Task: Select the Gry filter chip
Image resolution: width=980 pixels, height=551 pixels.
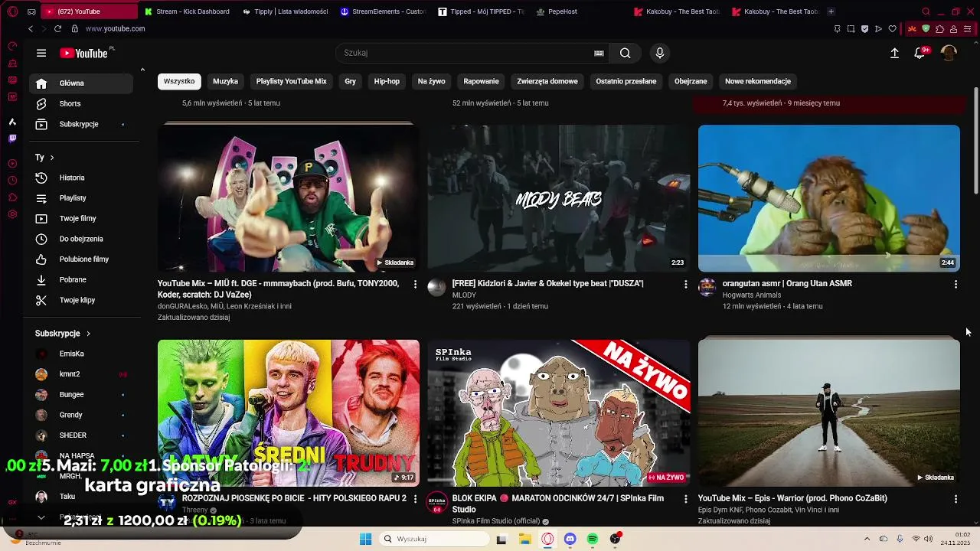Action: [350, 81]
